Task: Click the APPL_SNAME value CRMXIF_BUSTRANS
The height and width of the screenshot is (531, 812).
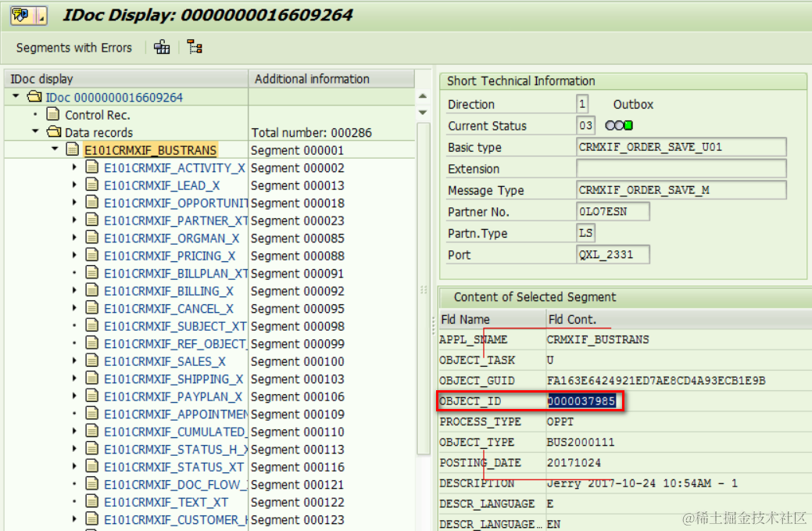Action: [x=598, y=340]
